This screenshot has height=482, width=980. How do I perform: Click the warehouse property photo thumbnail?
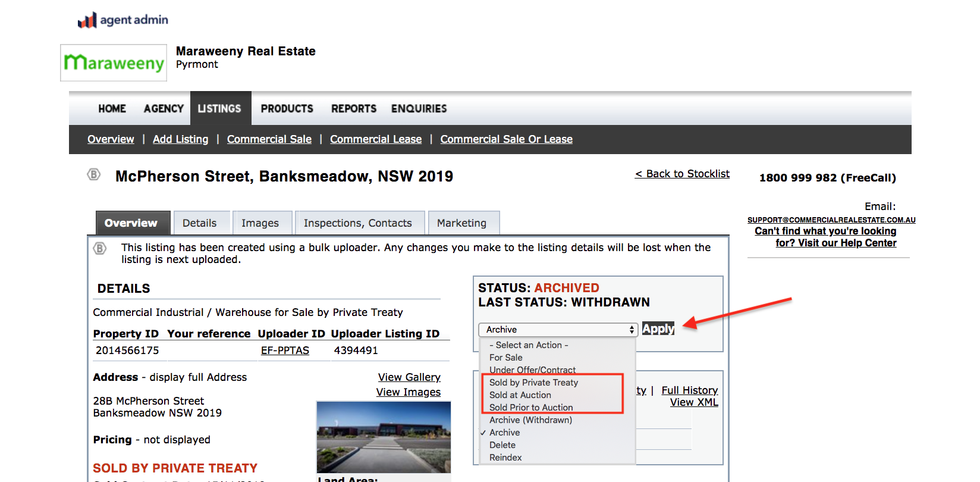click(384, 437)
